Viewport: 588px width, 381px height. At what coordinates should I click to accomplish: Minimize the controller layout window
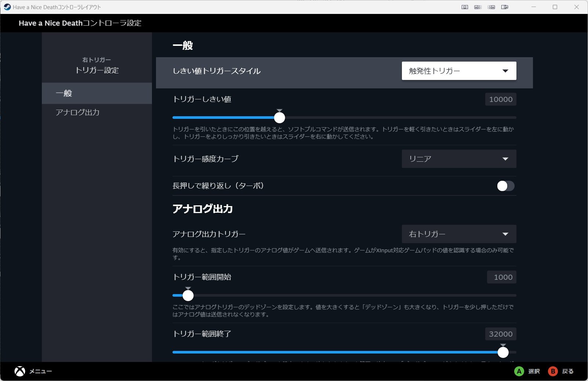pos(534,7)
